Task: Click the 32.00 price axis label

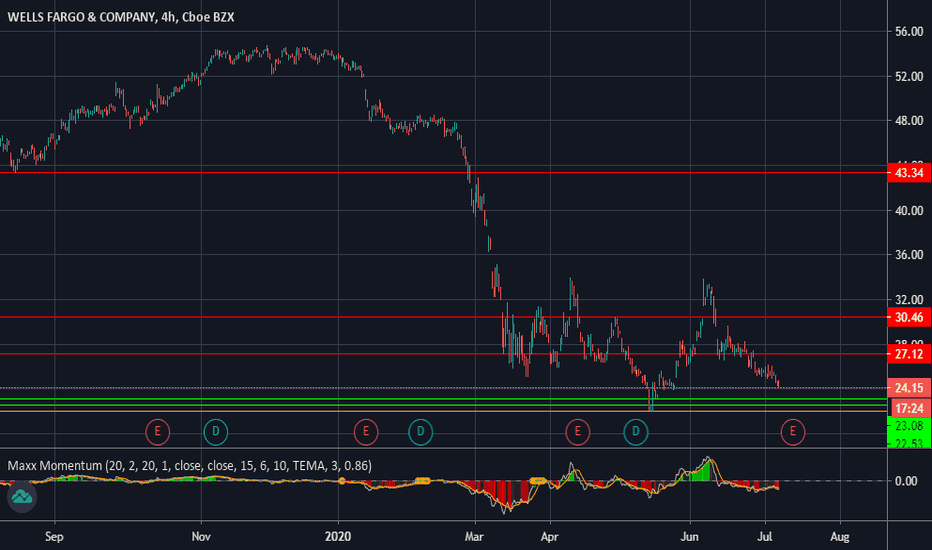Action: coord(909,300)
